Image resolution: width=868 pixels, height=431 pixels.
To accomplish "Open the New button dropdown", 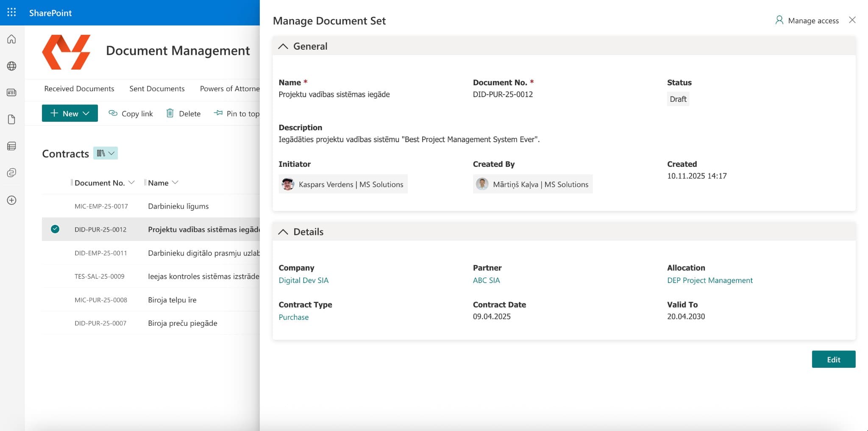I will pyautogui.click(x=70, y=113).
